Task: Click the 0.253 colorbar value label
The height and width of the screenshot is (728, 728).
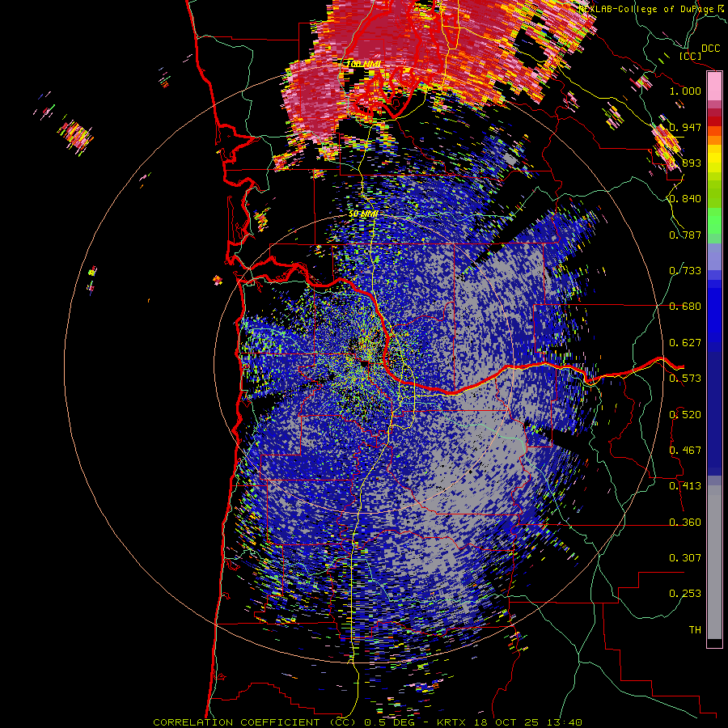Action: [685, 594]
